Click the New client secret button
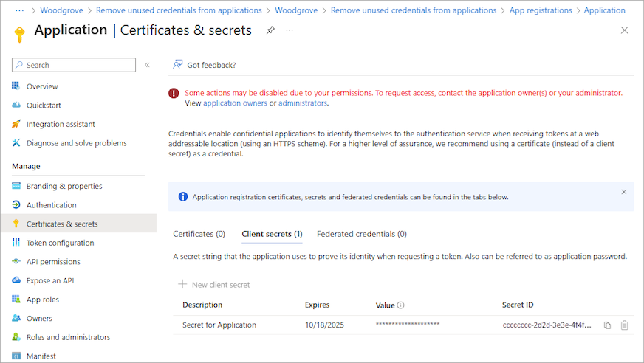The height and width of the screenshot is (363, 644). coord(214,285)
